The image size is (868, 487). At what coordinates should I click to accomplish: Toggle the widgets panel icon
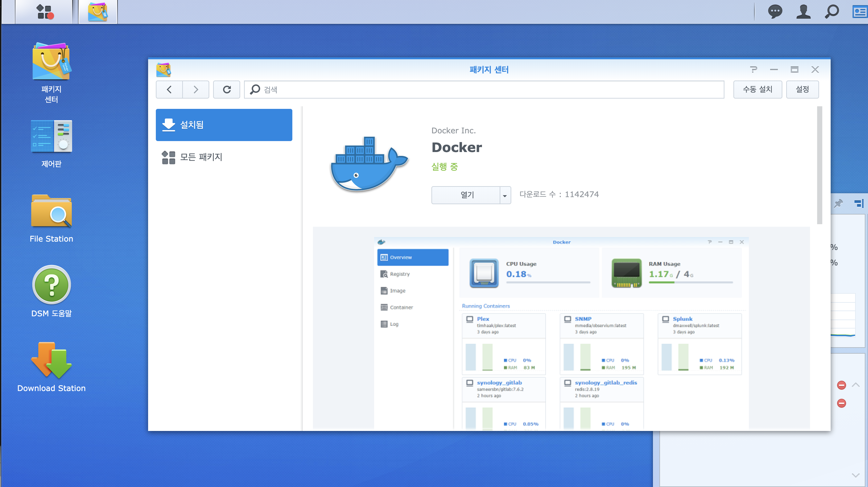(x=859, y=12)
